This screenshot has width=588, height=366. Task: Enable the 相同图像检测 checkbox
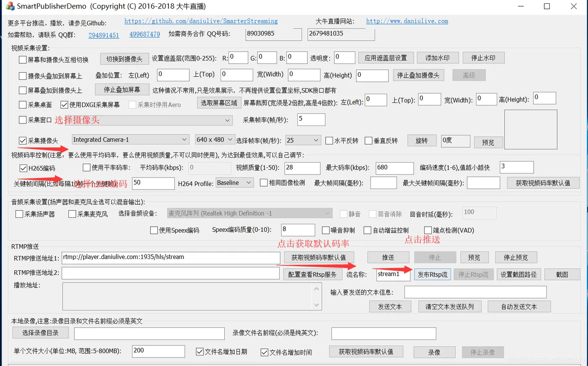point(264,183)
